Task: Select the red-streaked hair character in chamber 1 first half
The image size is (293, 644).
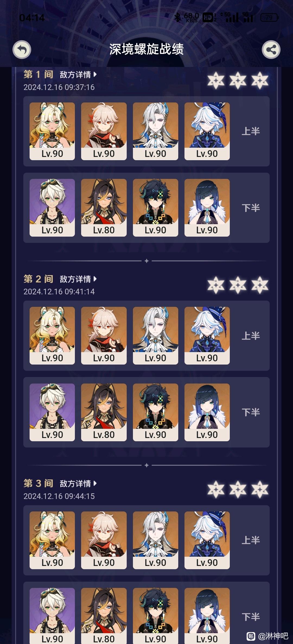Action: click(x=104, y=131)
